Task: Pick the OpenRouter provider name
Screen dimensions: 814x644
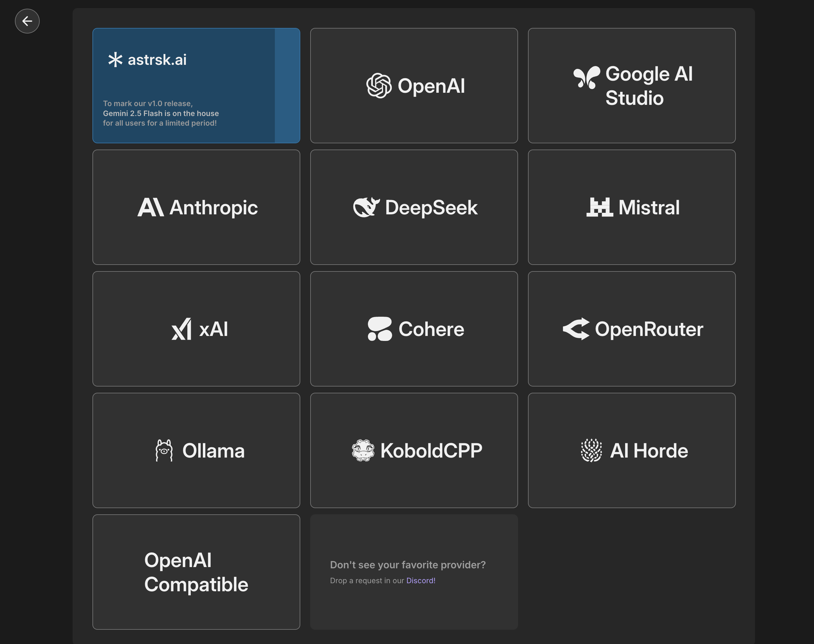Action: 649,329
